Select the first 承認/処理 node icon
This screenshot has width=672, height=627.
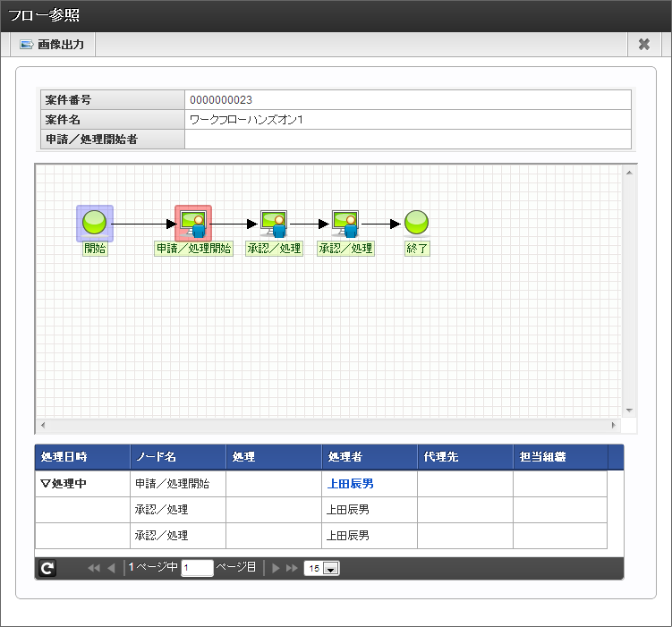[x=275, y=224]
